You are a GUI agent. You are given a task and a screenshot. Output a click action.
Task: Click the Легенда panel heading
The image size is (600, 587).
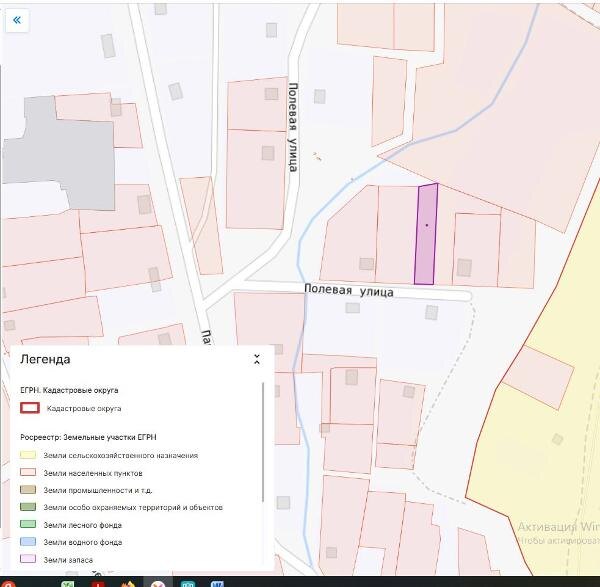pos(45,359)
